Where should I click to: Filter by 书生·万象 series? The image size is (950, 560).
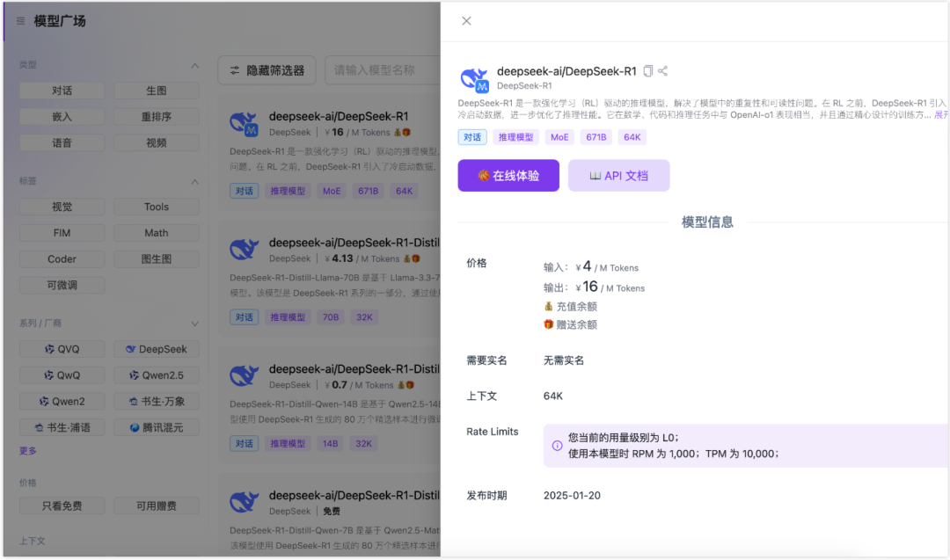pyautogui.click(x=157, y=402)
